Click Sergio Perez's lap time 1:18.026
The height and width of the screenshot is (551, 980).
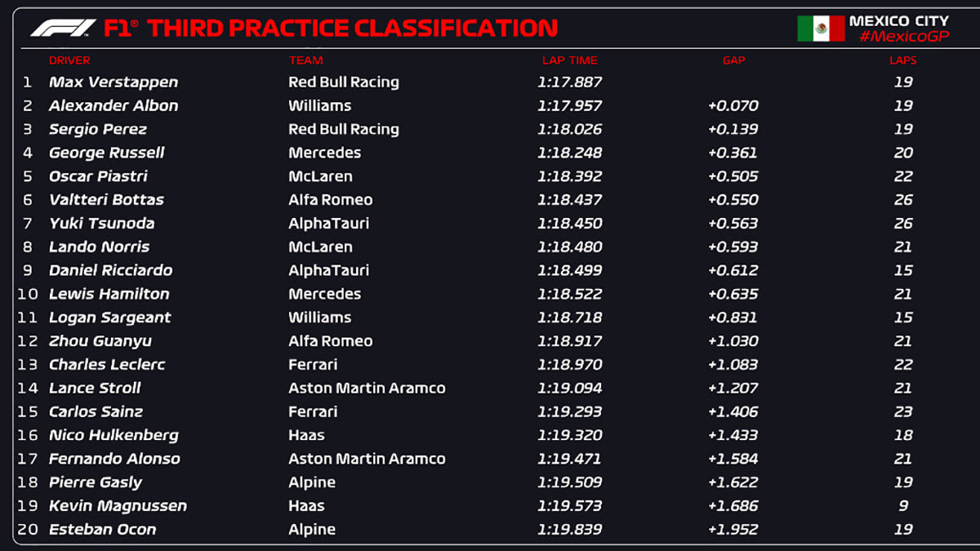[569, 130]
